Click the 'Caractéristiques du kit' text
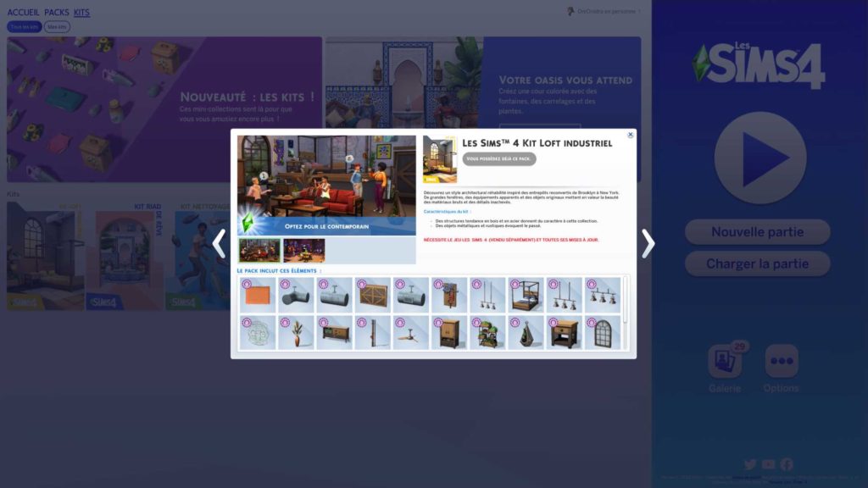868x488 pixels. click(447, 211)
